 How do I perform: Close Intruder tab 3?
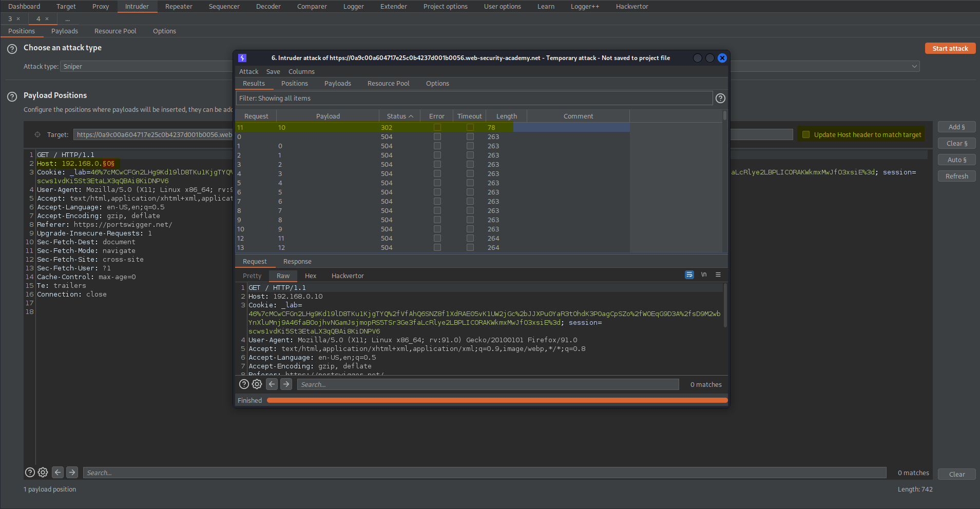[18, 19]
